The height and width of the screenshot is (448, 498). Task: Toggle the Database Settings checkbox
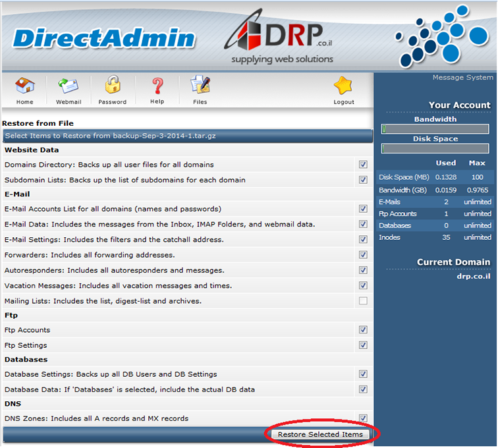(x=363, y=374)
